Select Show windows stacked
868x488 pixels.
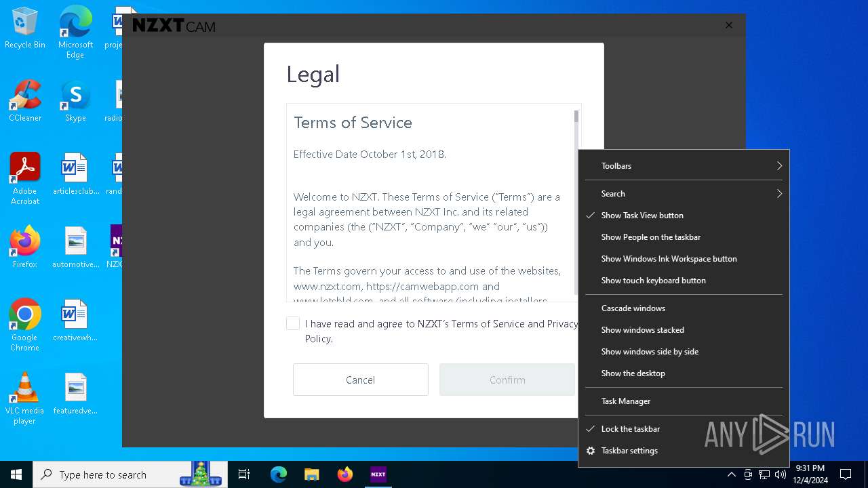pos(684,330)
